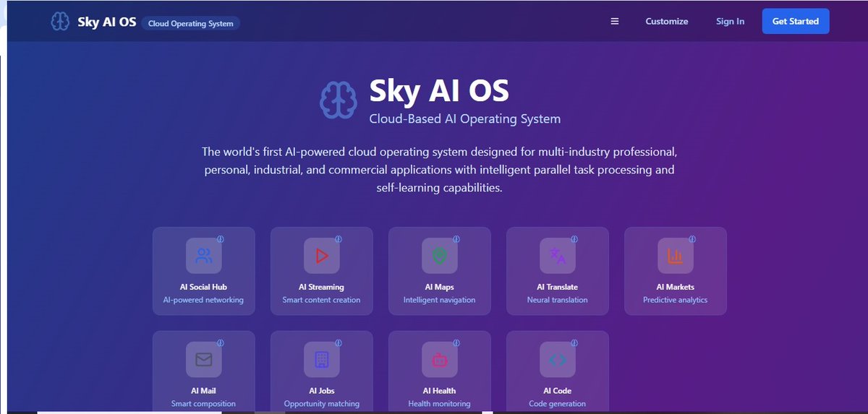Click the Opportunity matching subtitle
868x414 pixels.
322,404
